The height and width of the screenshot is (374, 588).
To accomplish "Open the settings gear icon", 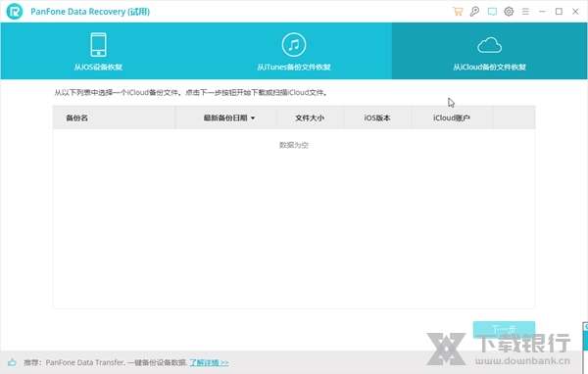I will (509, 12).
